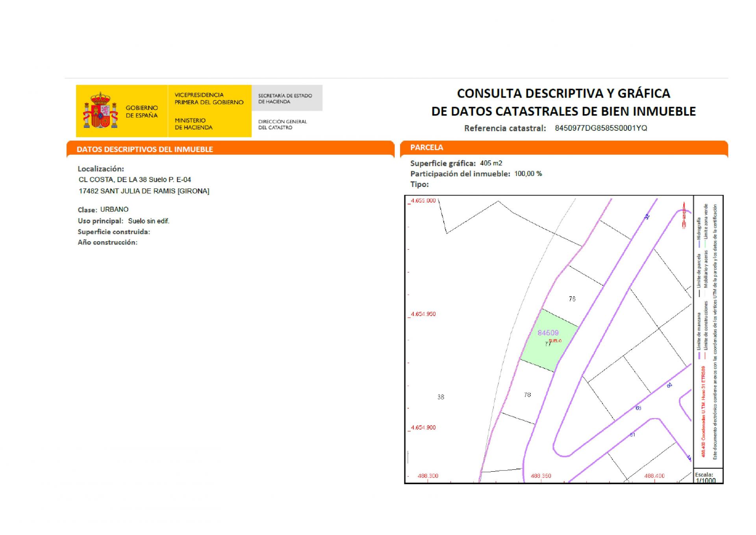Click the Gobierno de España logo text
The image size is (756, 535).
141,111
